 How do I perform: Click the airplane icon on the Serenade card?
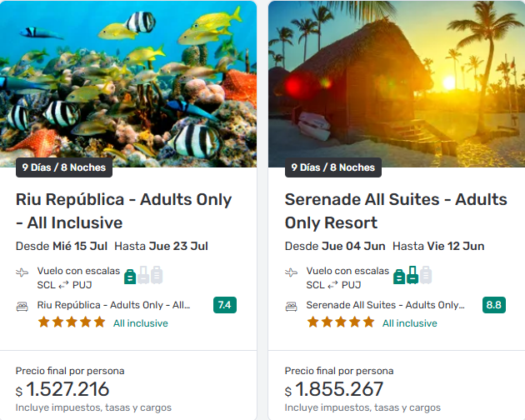292,272
